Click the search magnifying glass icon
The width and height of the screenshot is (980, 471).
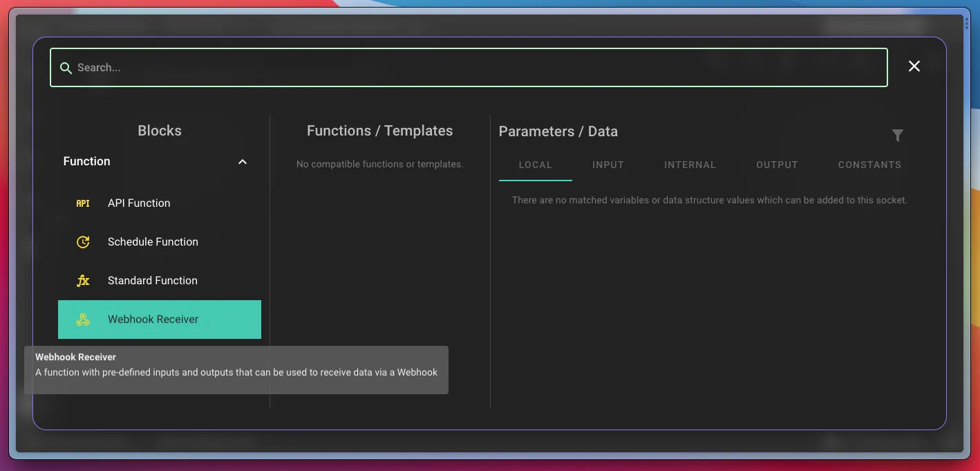66,68
